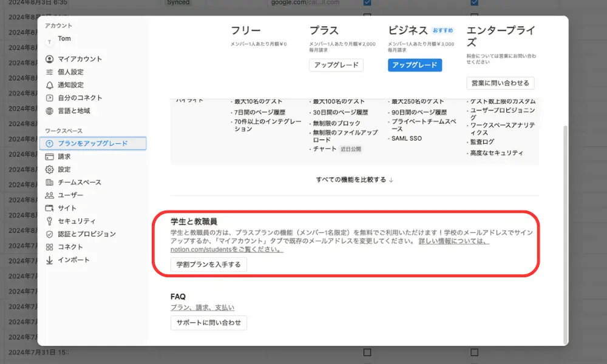607x364 pixels.
Task: Click 近日公開 tag next to チャート
Action: 351,149
